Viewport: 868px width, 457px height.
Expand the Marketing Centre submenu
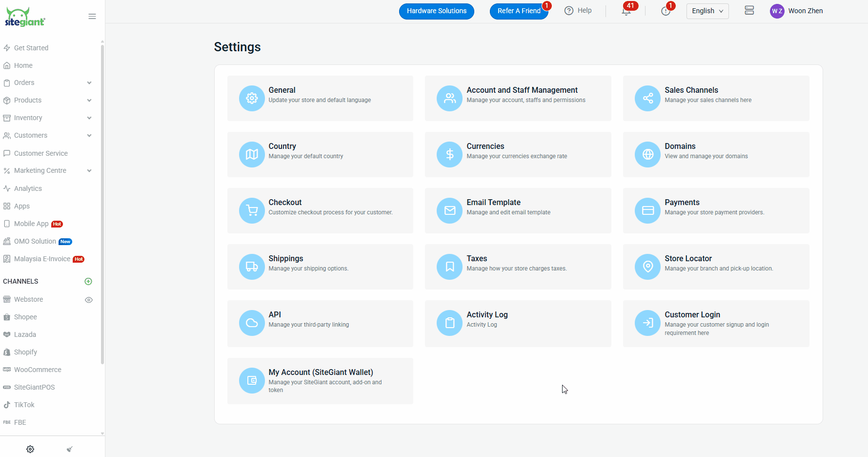coord(89,170)
